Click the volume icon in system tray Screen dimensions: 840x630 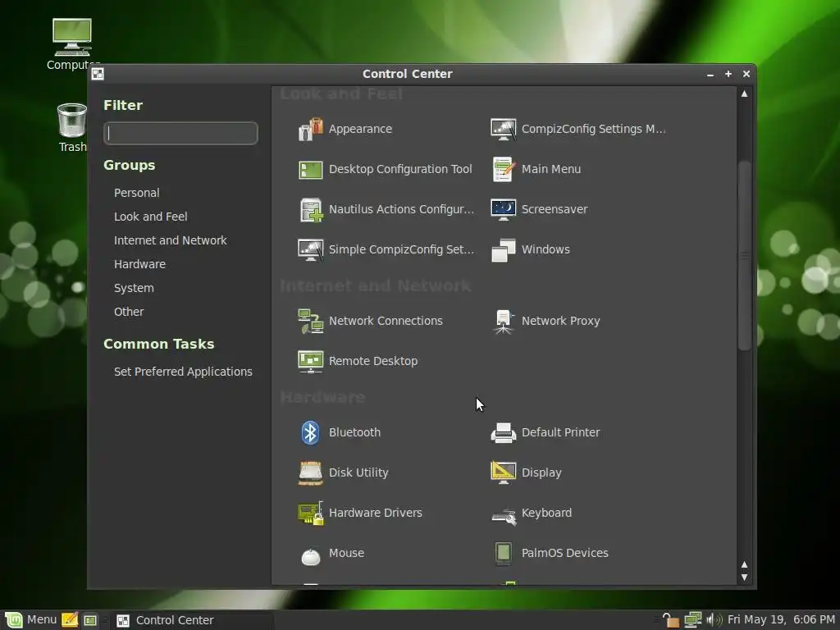(x=714, y=620)
